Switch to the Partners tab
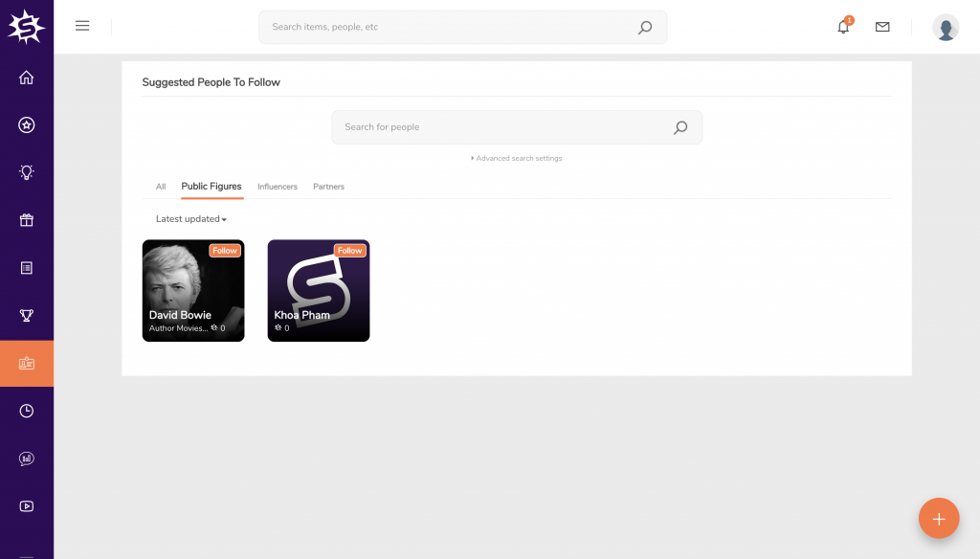Image resolution: width=980 pixels, height=559 pixels. click(x=329, y=187)
